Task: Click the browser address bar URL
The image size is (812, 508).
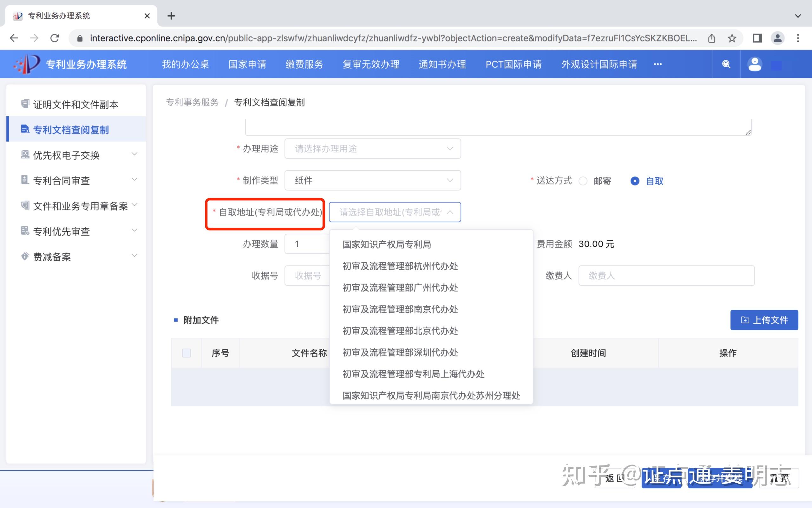Action: point(393,38)
